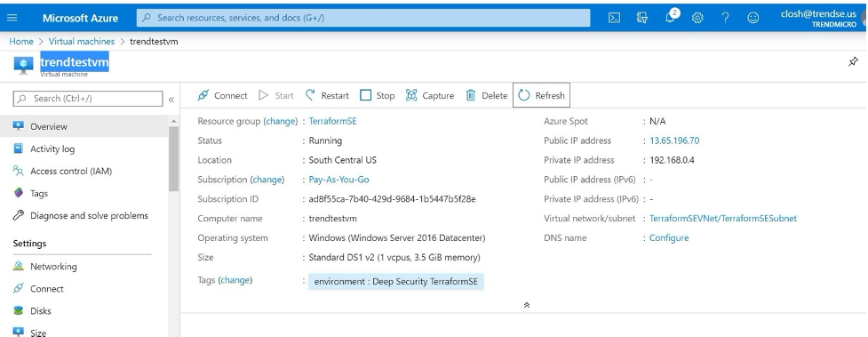Open the TerraformSE resource group link

point(332,121)
